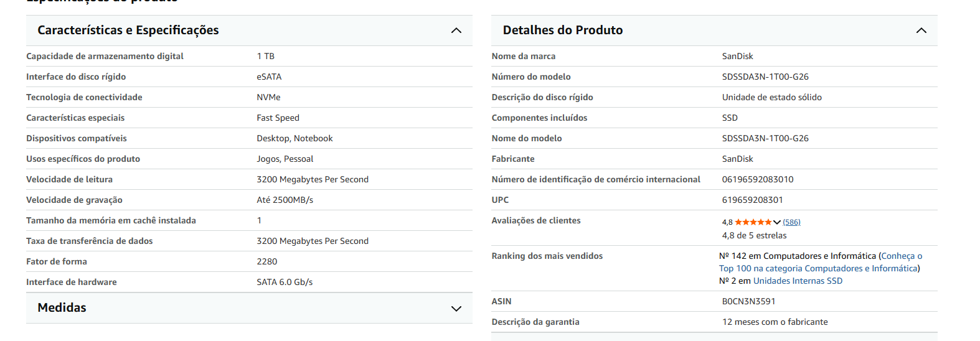
Task: Click the Fator de forma value 2280
Action: click(x=266, y=261)
